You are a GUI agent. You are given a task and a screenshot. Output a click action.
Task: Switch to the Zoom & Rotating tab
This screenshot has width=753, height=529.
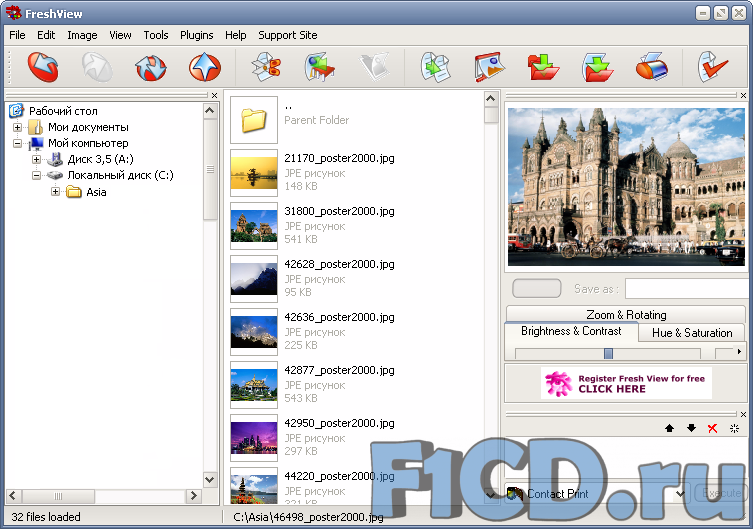[x=626, y=315]
